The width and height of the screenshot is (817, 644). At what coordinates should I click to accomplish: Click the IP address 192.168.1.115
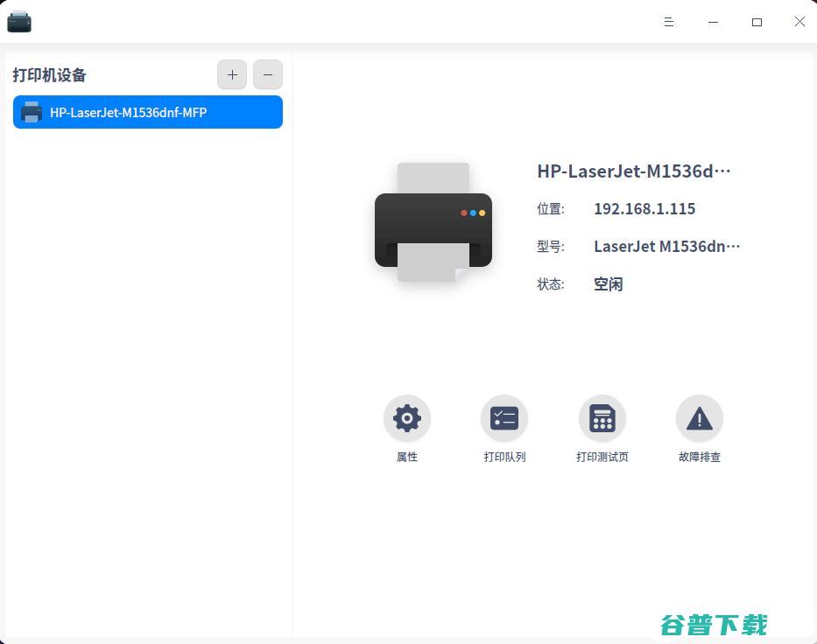644,209
